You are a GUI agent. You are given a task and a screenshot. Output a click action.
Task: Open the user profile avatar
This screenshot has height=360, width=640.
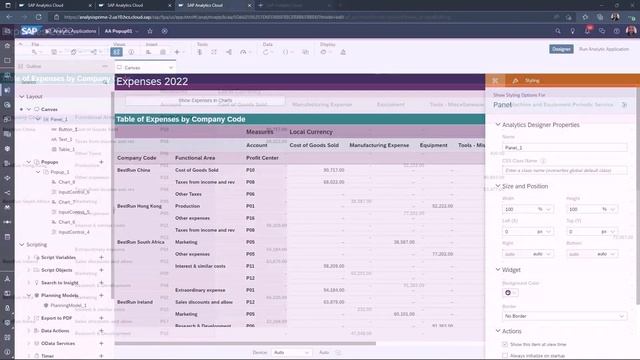click(631, 31)
